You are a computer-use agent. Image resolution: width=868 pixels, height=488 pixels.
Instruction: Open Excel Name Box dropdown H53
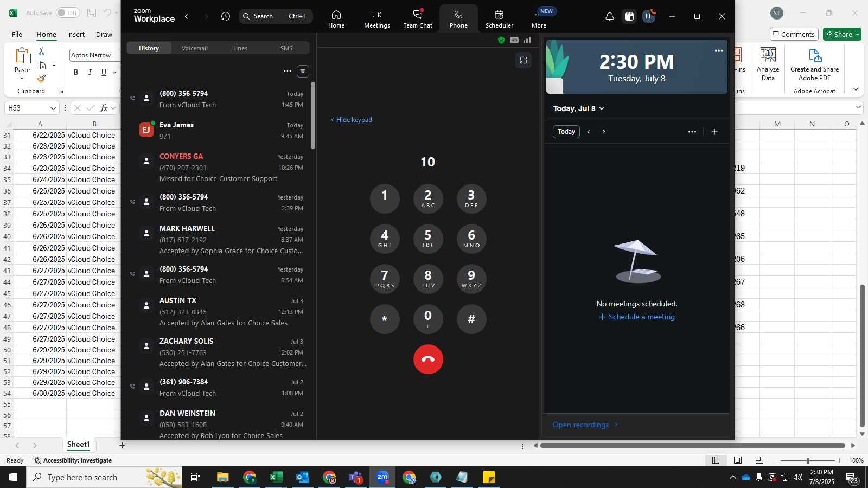coord(53,108)
